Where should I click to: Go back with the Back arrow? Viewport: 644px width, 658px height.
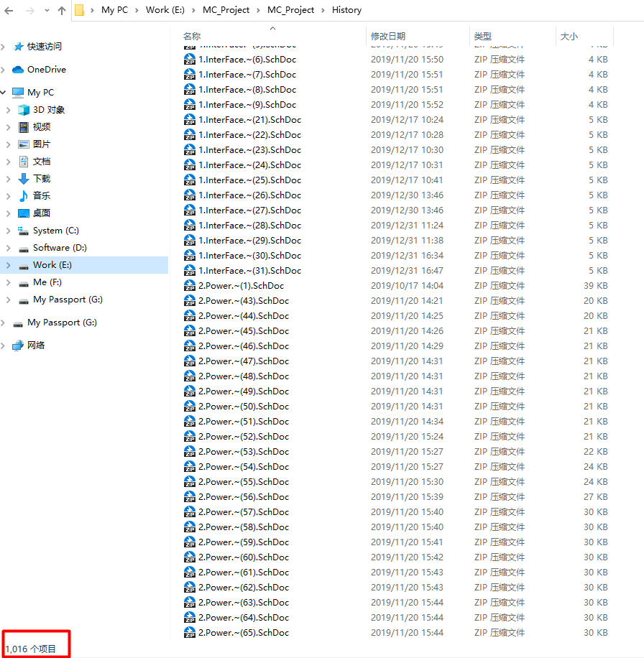pyautogui.click(x=9, y=11)
